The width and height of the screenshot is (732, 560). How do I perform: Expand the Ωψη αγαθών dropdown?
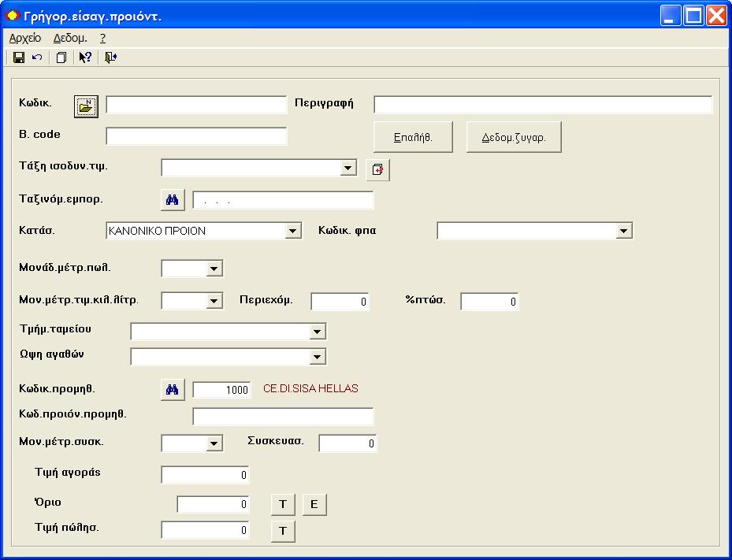[x=317, y=357]
